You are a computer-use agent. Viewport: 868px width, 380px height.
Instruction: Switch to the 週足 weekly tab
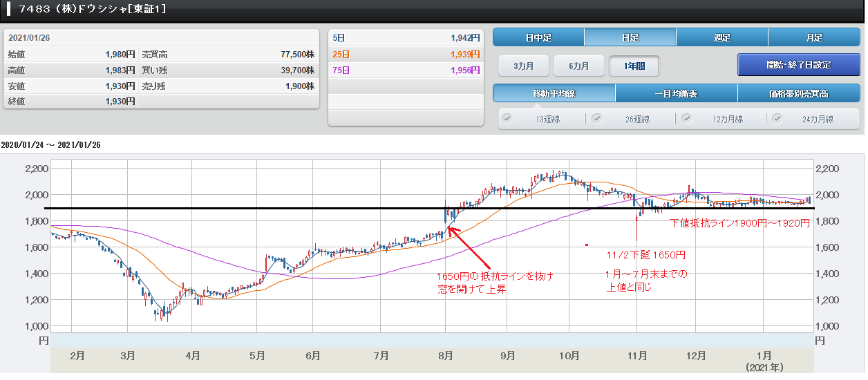pos(721,37)
